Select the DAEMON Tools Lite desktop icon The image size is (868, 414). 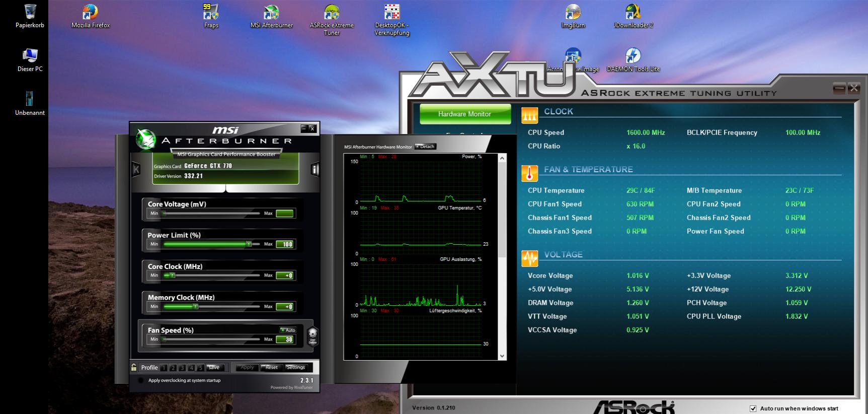click(633, 59)
